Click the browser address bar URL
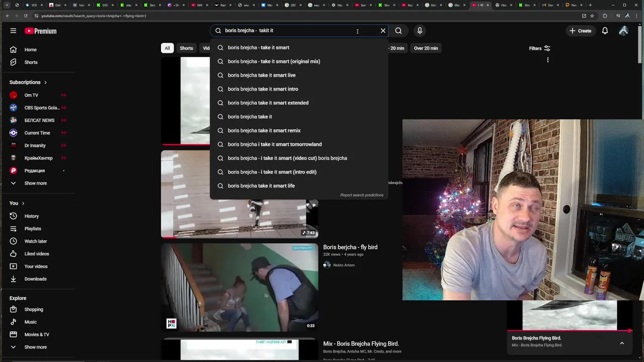Screen dimensions: 644x362 click(94, 16)
